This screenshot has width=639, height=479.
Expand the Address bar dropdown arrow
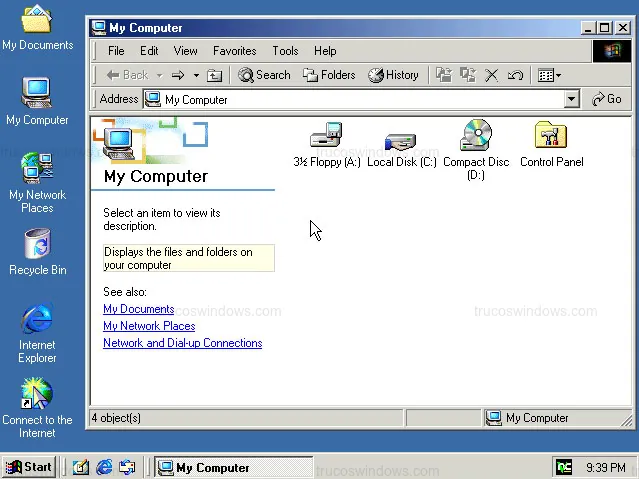coord(572,99)
